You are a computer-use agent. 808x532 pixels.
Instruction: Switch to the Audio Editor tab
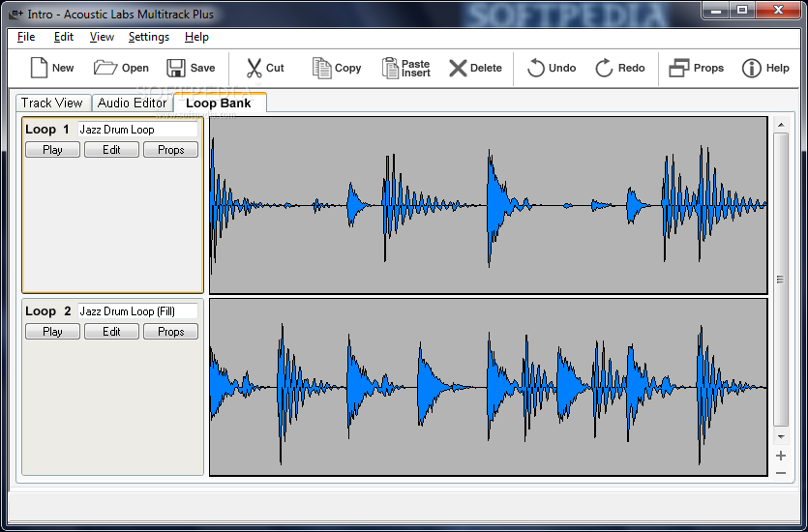point(133,103)
